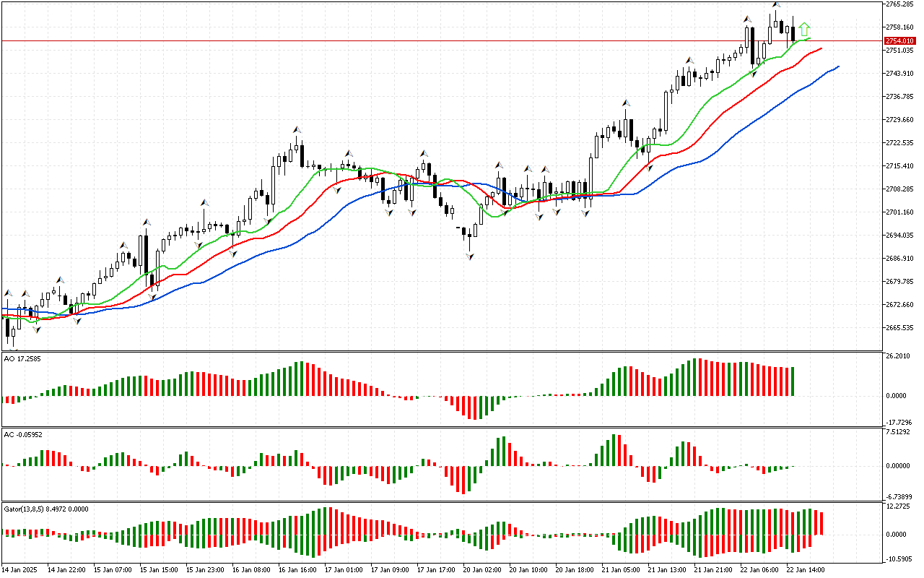
Task: Click the AO 17.2585 indicator label
Action: [x=23, y=359]
